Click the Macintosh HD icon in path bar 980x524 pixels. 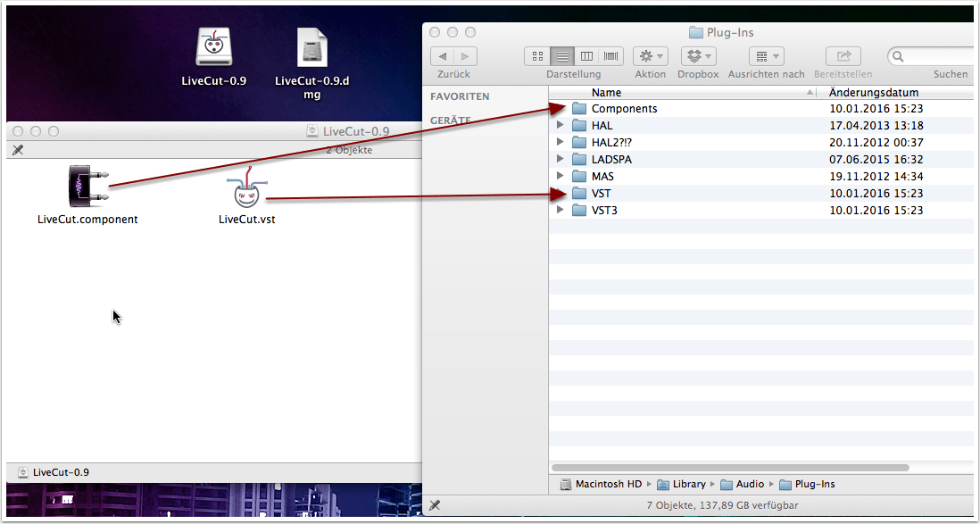[x=566, y=484]
